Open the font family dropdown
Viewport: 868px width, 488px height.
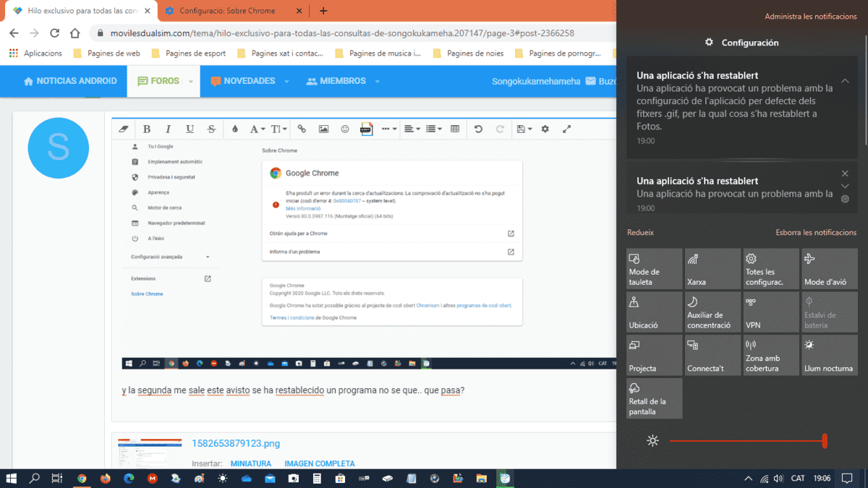(258, 129)
